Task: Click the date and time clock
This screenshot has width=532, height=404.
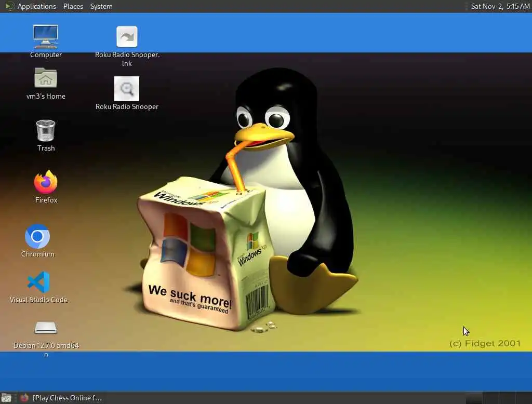Action: coord(500,6)
